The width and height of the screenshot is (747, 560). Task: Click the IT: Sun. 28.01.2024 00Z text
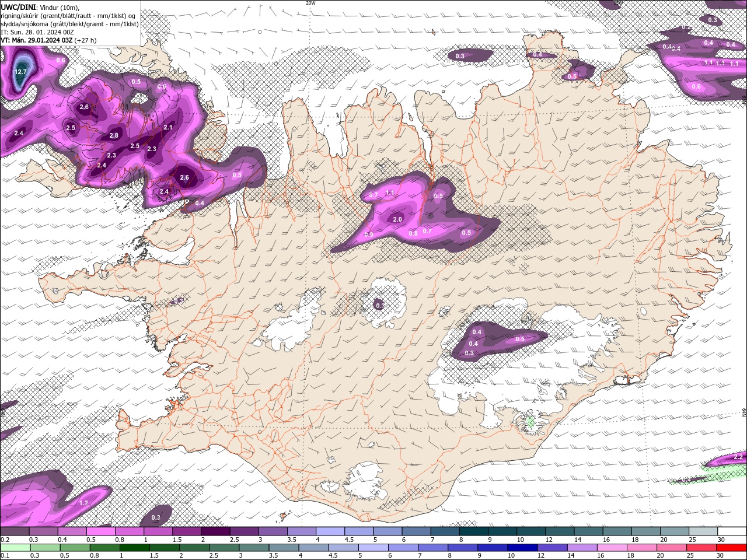pos(36,32)
